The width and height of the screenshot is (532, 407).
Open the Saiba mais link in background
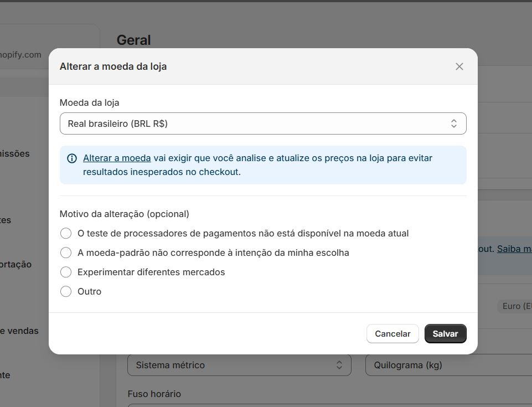coord(514,249)
